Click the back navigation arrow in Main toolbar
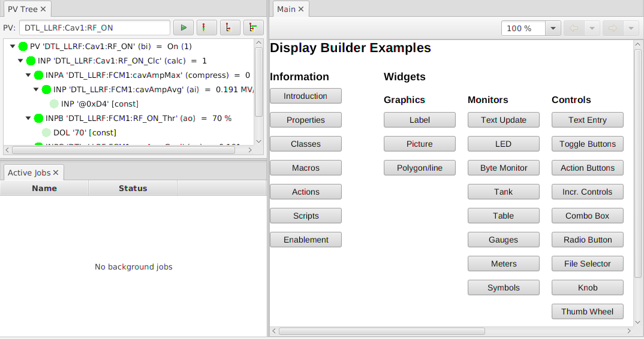Image resolution: width=644 pixels, height=339 pixels. [x=574, y=28]
